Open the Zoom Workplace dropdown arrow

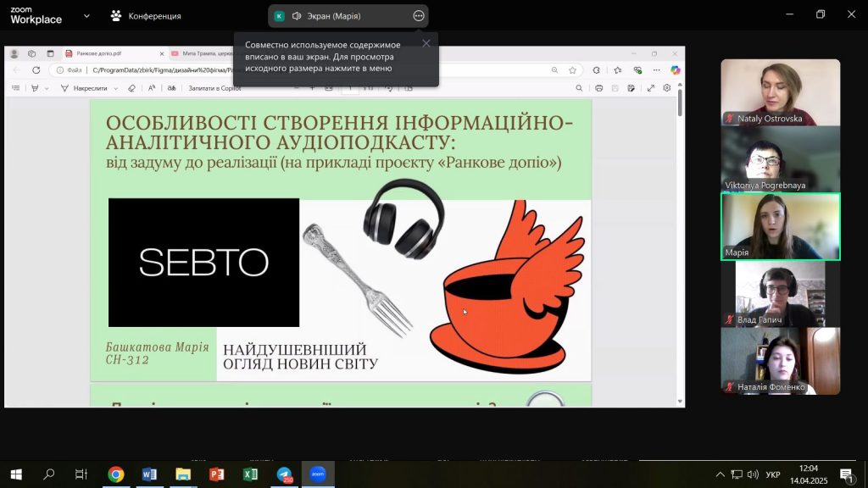point(87,15)
